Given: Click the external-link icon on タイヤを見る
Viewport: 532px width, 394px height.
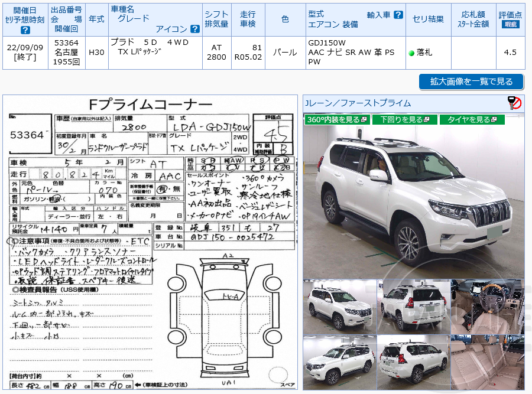Looking at the screenshot, I should pyautogui.click(x=494, y=120).
